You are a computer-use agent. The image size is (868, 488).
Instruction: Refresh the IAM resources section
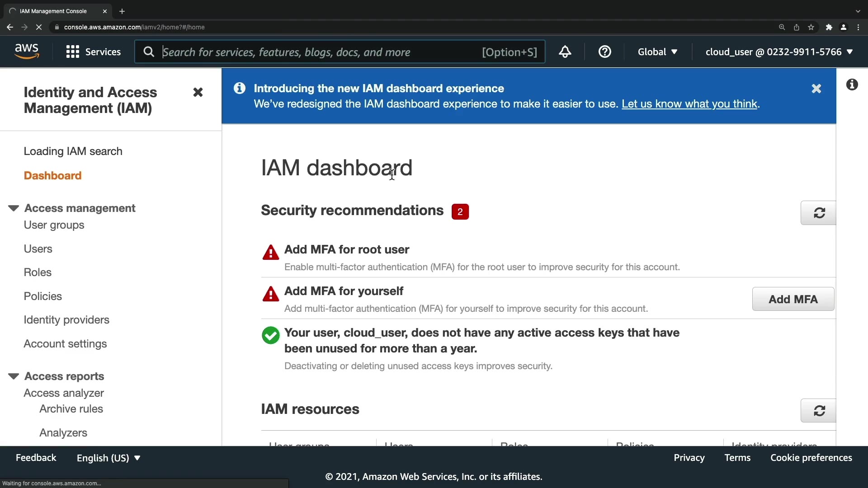[x=819, y=410]
